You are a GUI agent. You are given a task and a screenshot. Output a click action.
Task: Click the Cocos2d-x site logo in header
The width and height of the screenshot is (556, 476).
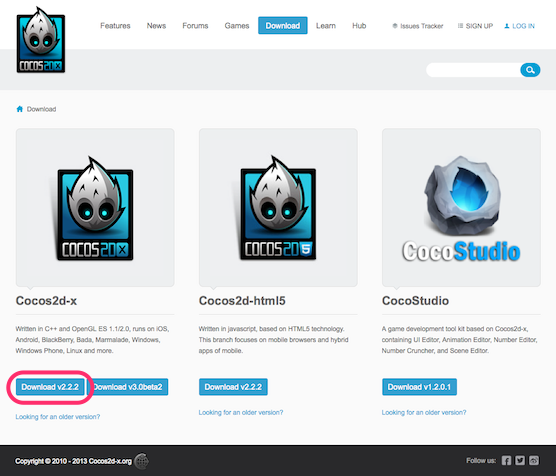click(41, 40)
